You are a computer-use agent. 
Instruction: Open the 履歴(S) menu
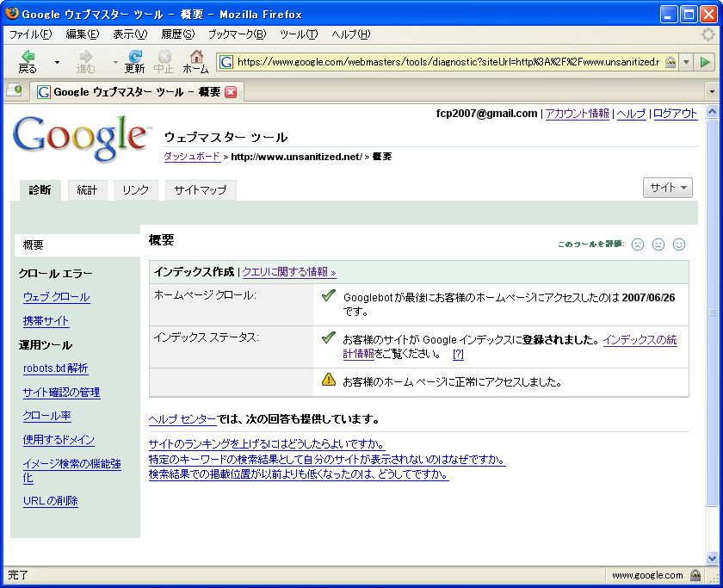pos(178,34)
